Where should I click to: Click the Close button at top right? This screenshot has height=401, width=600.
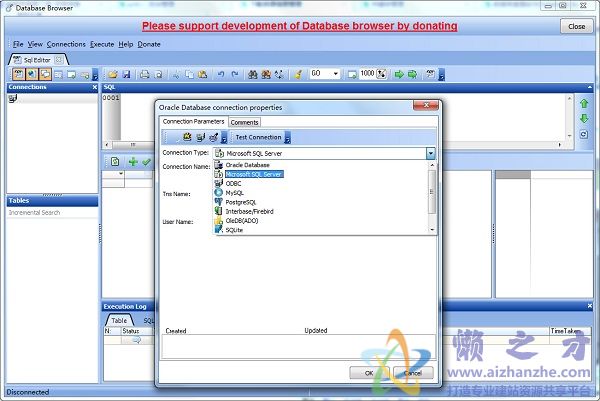pos(576,26)
